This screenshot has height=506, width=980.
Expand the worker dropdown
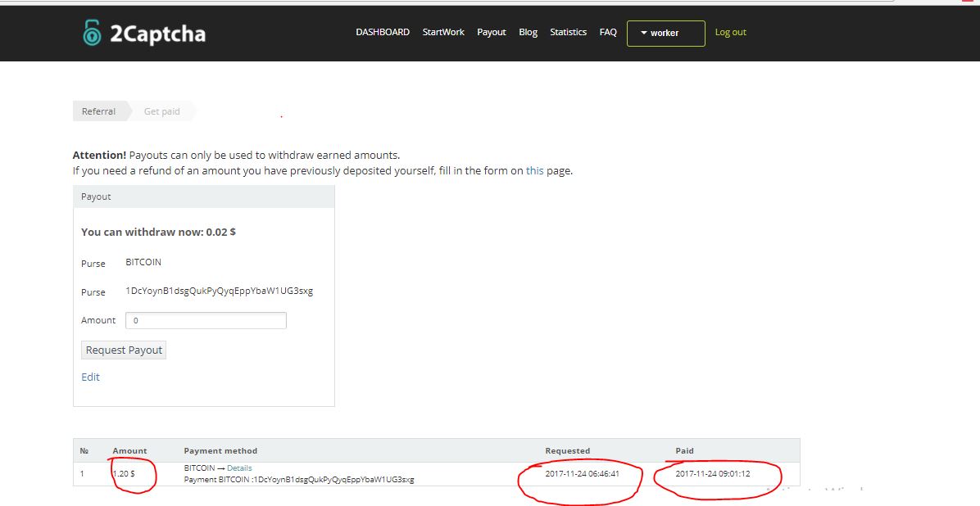point(665,34)
